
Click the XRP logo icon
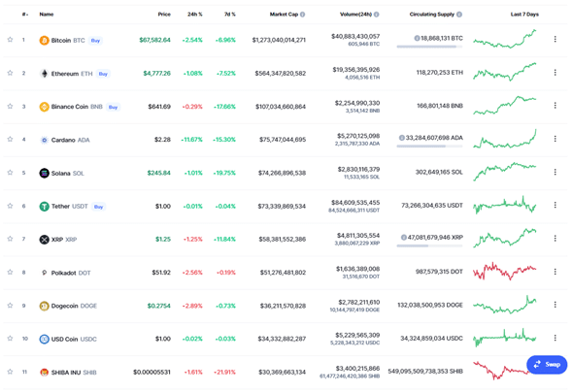(44, 240)
